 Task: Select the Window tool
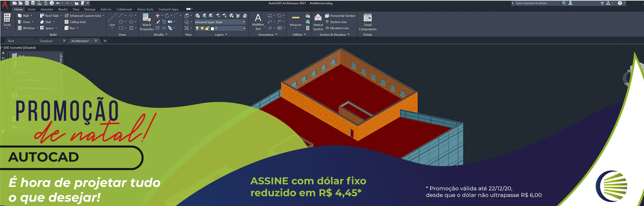click(26, 28)
